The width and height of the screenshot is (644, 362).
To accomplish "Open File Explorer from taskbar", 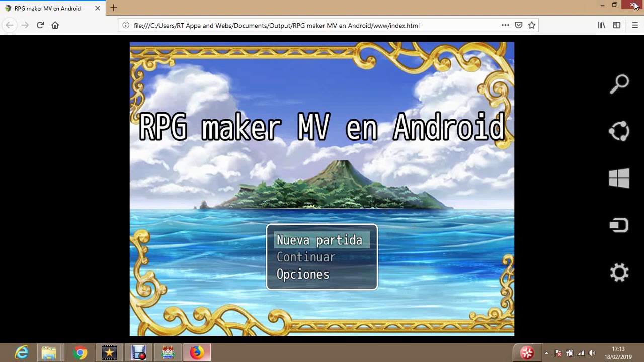I will click(49, 353).
